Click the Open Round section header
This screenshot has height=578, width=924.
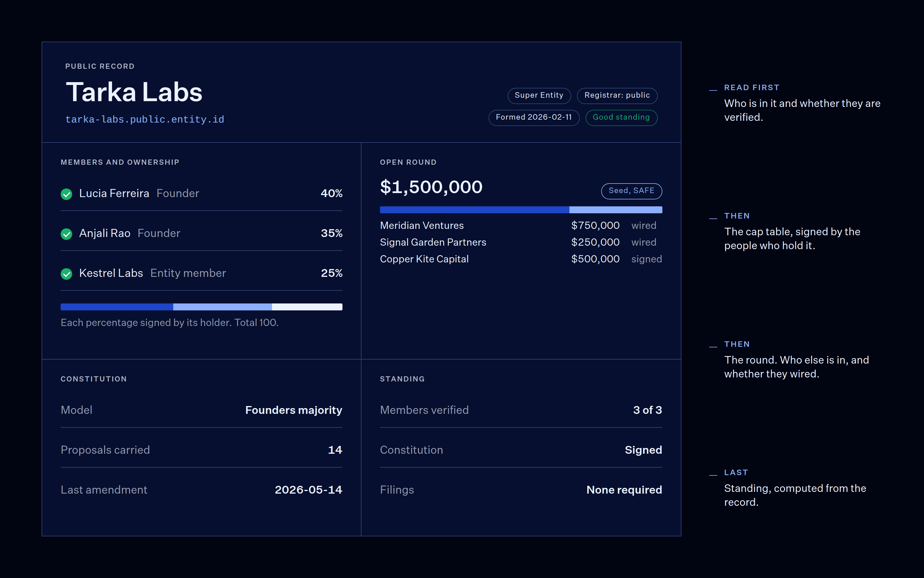(408, 162)
